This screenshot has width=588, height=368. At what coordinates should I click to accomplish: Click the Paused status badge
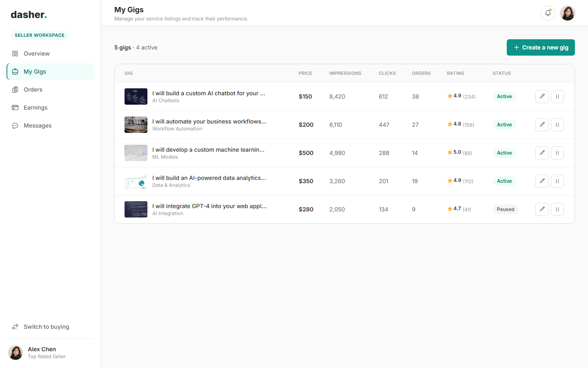(506, 209)
